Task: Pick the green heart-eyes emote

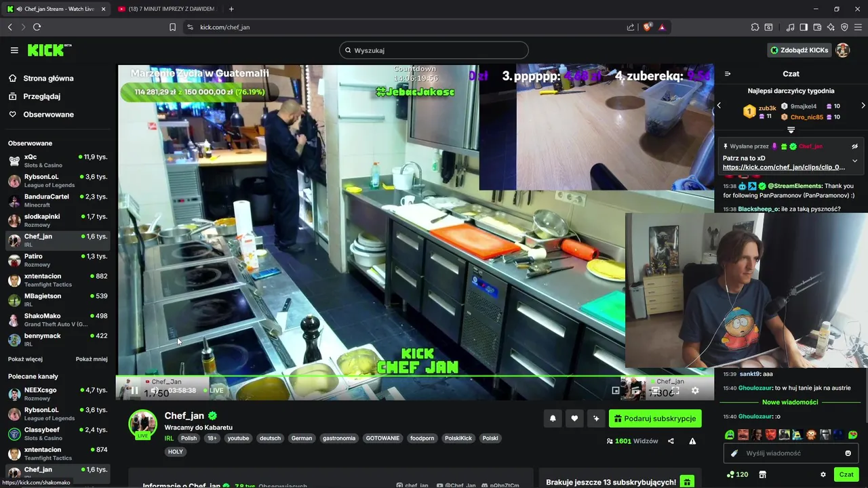Action: (x=852, y=434)
